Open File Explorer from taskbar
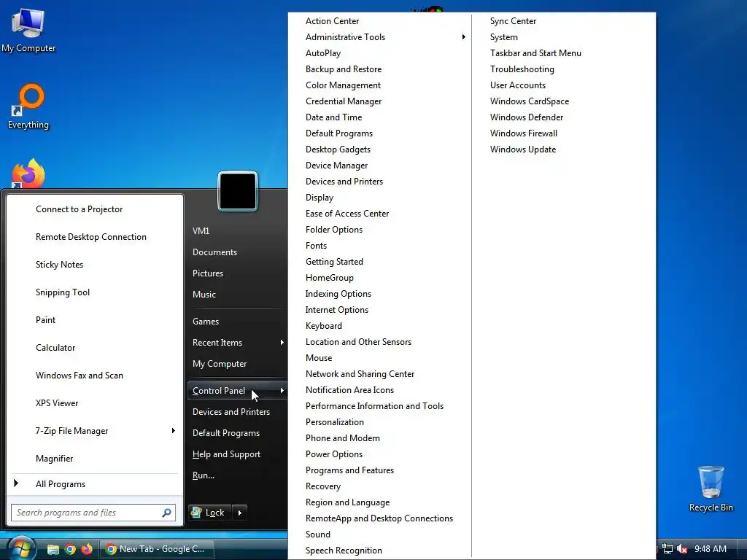The image size is (747, 560). pos(53,549)
